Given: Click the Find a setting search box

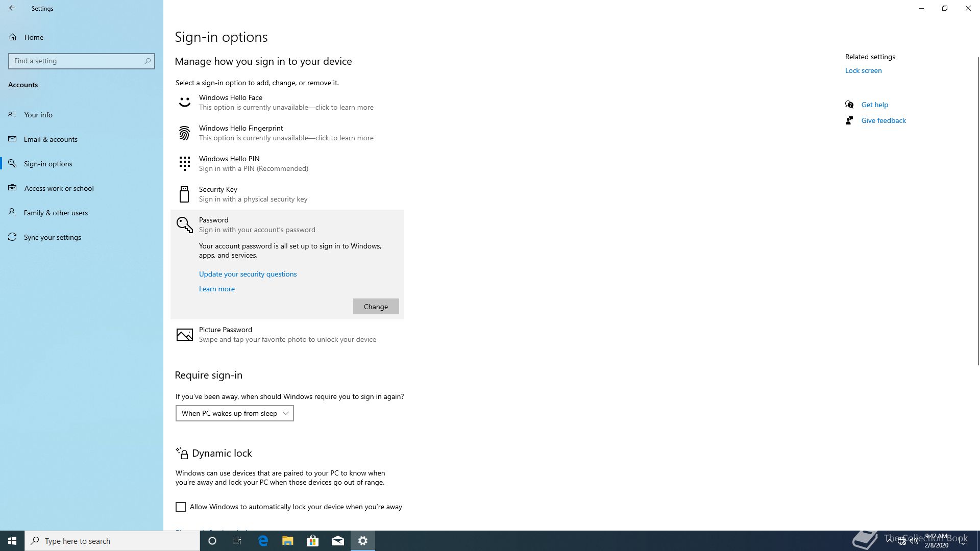Looking at the screenshot, I should point(82,61).
